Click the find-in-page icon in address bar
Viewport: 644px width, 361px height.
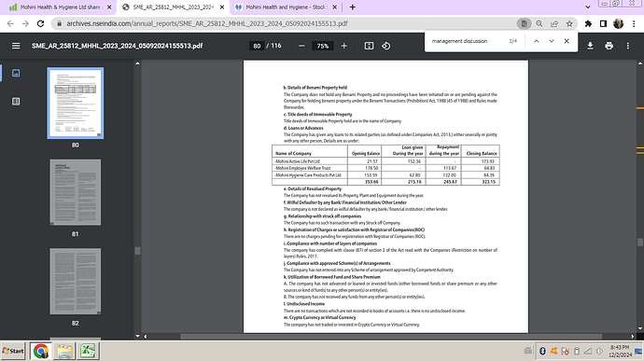525,23
